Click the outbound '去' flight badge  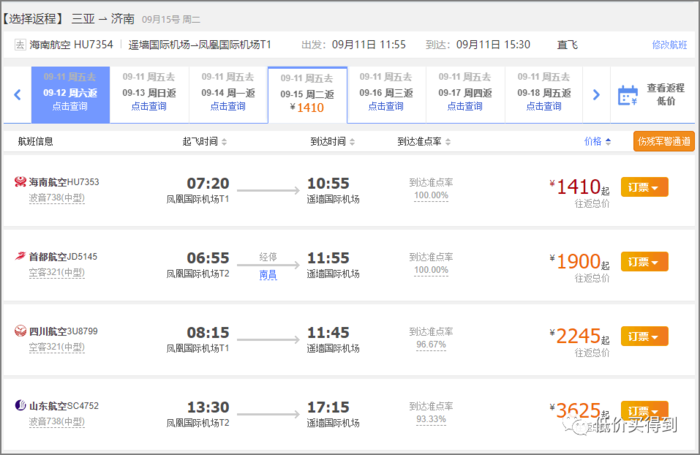(19, 45)
